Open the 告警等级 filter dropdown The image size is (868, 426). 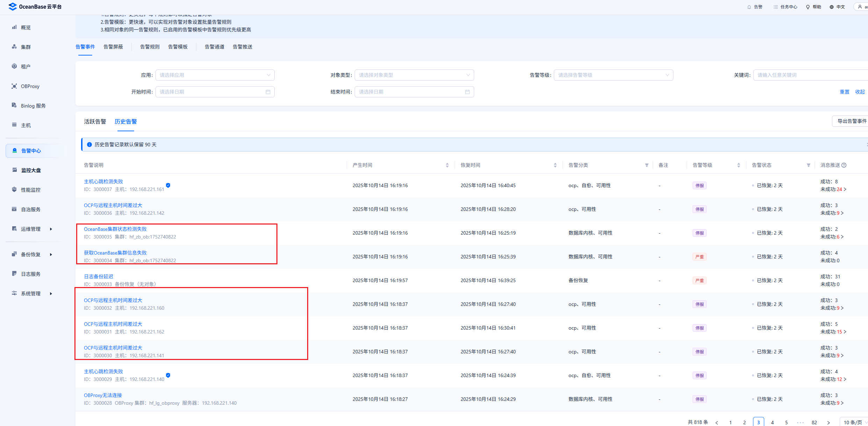613,75
